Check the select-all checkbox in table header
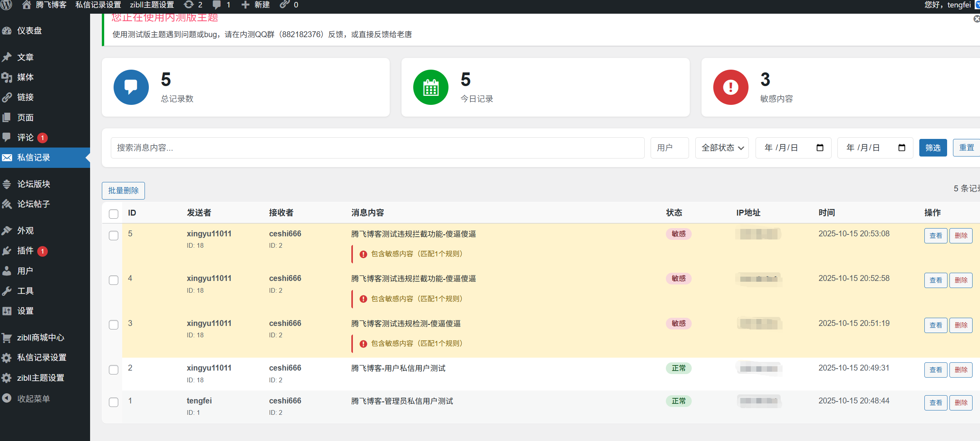Image resolution: width=980 pixels, height=441 pixels. point(114,214)
